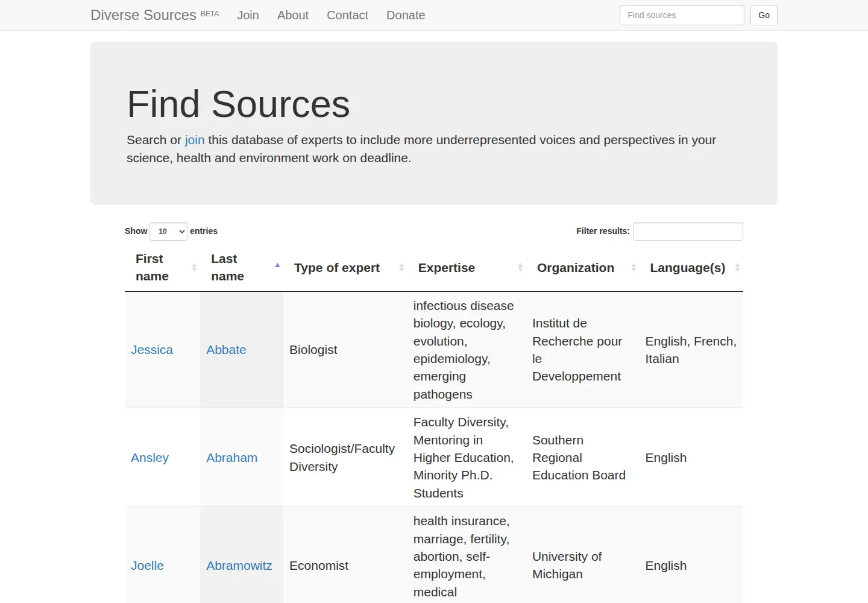Image resolution: width=868 pixels, height=603 pixels.
Task: Open the Contact menu item
Action: tap(347, 15)
